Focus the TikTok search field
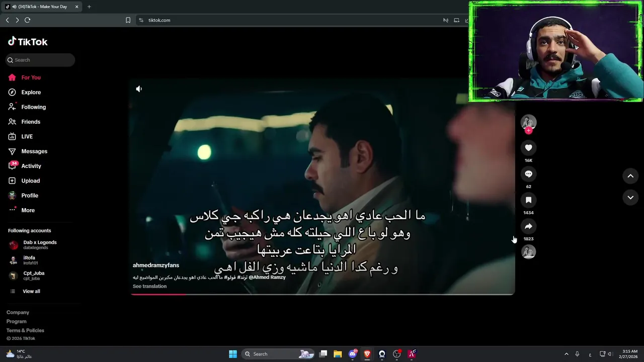644x362 pixels. (x=41, y=60)
